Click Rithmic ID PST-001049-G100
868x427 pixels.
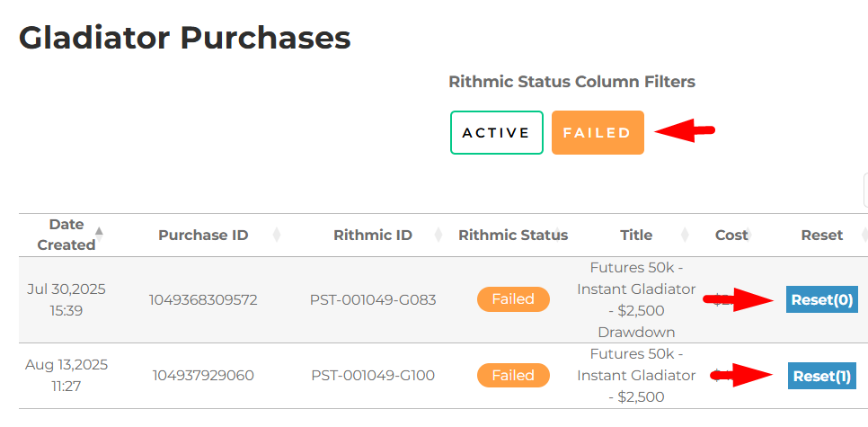(x=373, y=375)
